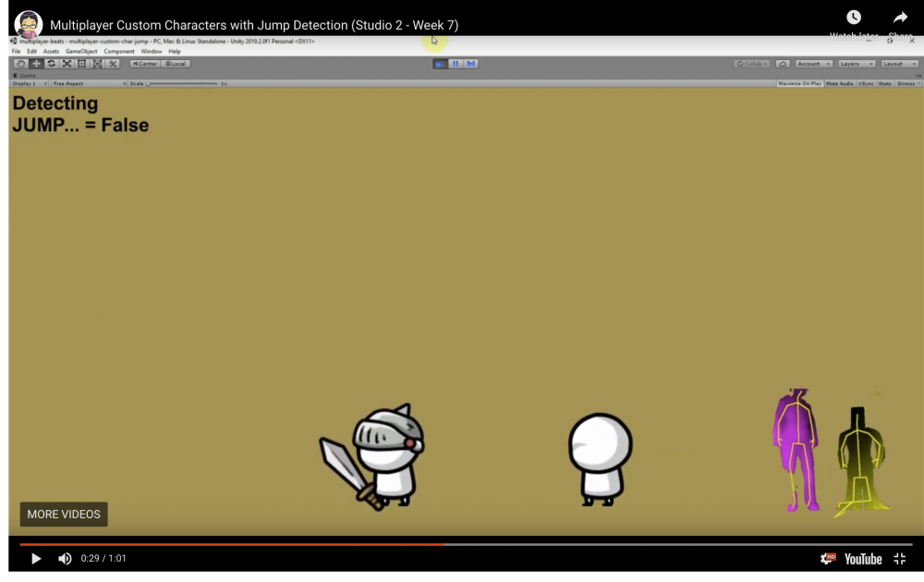Click the plain white round-headed character

coord(600,459)
